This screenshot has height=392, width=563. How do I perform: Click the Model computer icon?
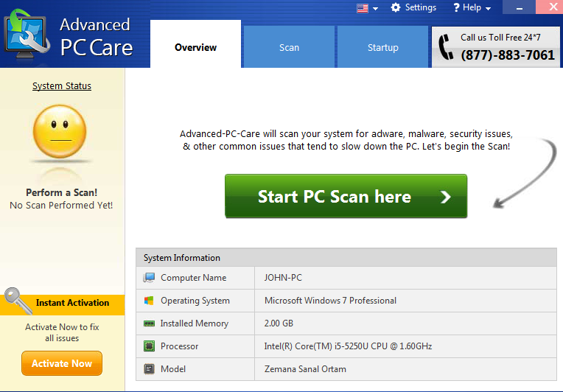coord(149,369)
